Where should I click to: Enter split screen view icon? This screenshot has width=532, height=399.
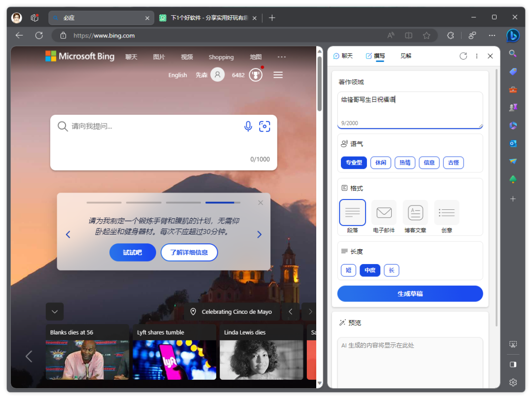(x=408, y=35)
